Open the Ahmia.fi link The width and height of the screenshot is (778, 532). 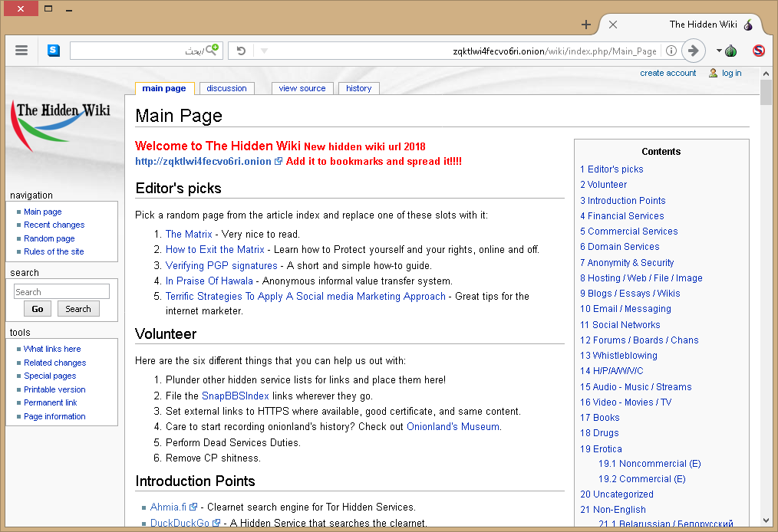168,507
